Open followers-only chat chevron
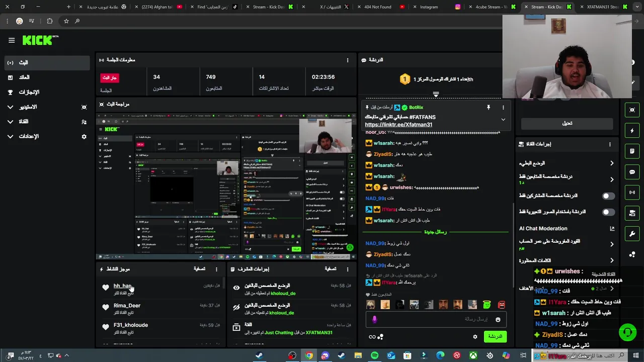The image size is (644, 362). (612, 179)
